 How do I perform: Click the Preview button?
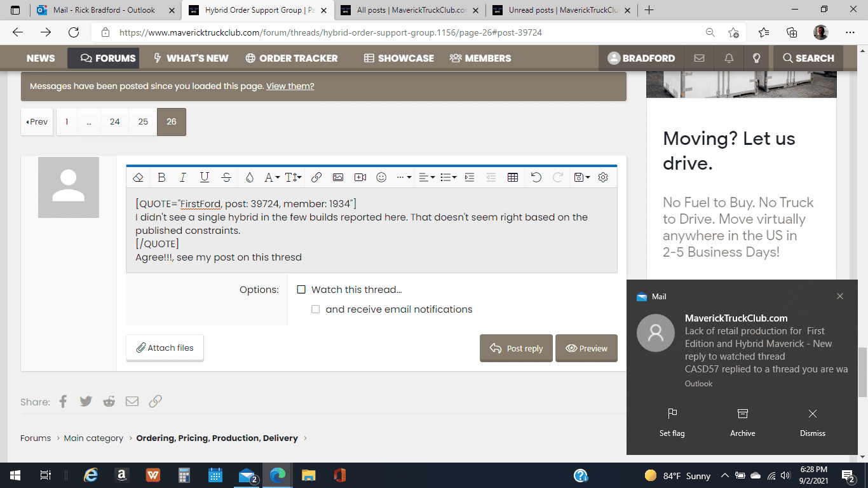click(x=587, y=348)
